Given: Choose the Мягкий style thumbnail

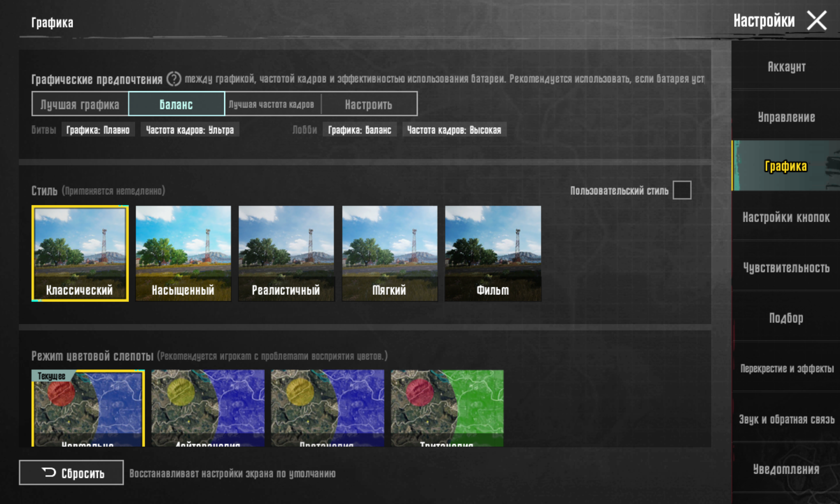Looking at the screenshot, I should pyautogui.click(x=389, y=253).
